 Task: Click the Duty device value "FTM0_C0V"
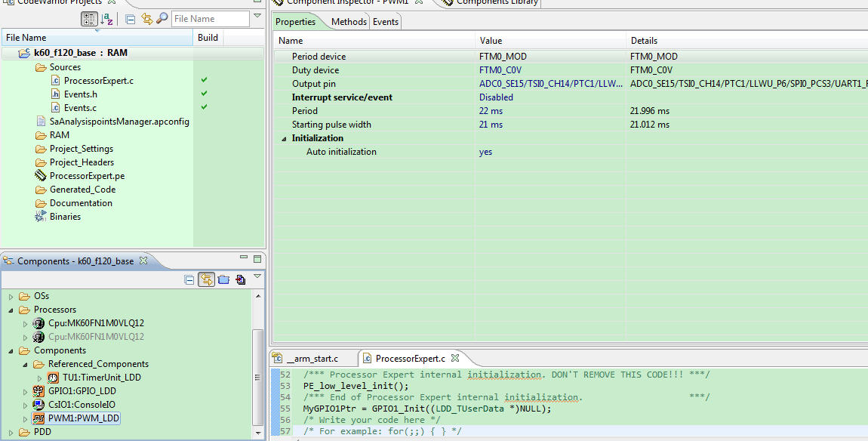[500, 70]
